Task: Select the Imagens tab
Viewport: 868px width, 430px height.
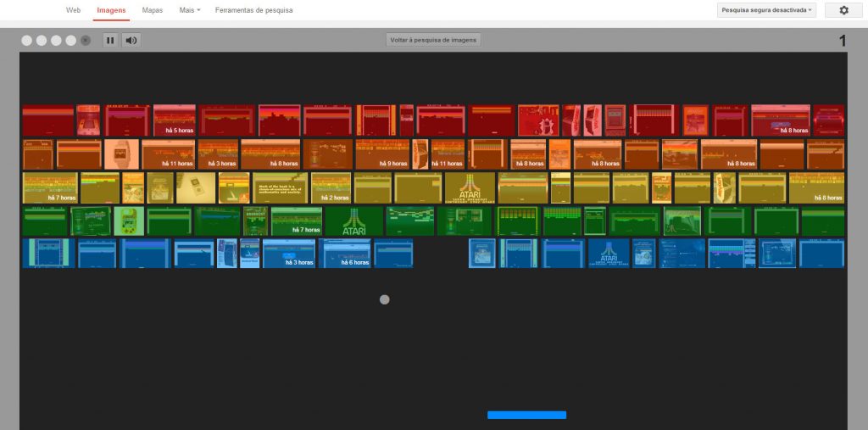Action: tap(111, 10)
